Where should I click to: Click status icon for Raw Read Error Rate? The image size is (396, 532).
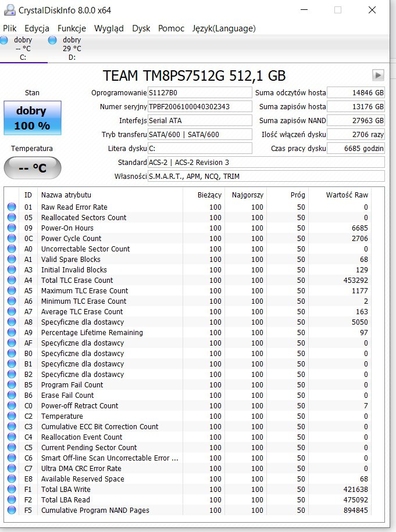pyautogui.click(x=12, y=207)
